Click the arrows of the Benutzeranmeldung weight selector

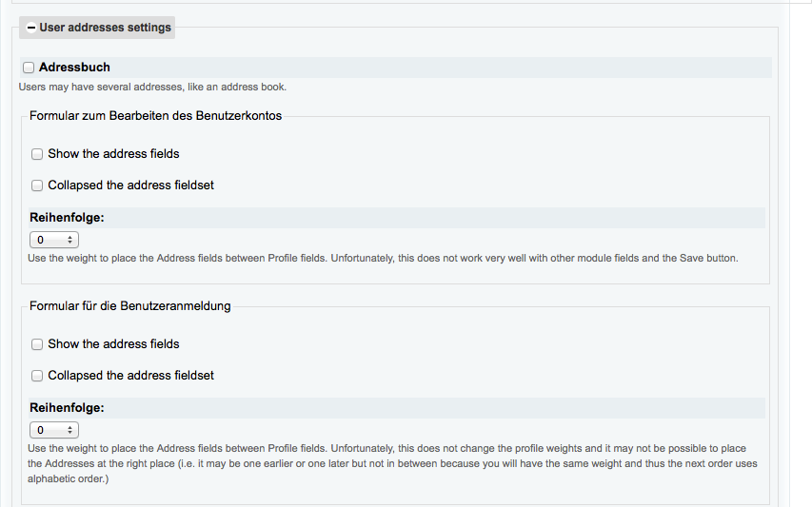(70, 430)
